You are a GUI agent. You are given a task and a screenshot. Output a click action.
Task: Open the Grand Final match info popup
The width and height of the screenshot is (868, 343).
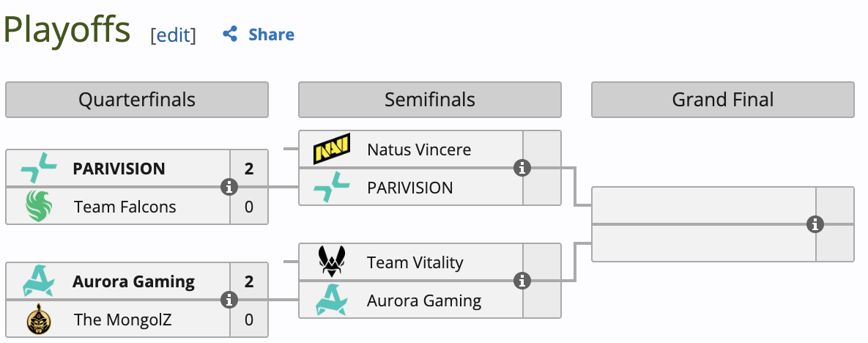(815, 224)
